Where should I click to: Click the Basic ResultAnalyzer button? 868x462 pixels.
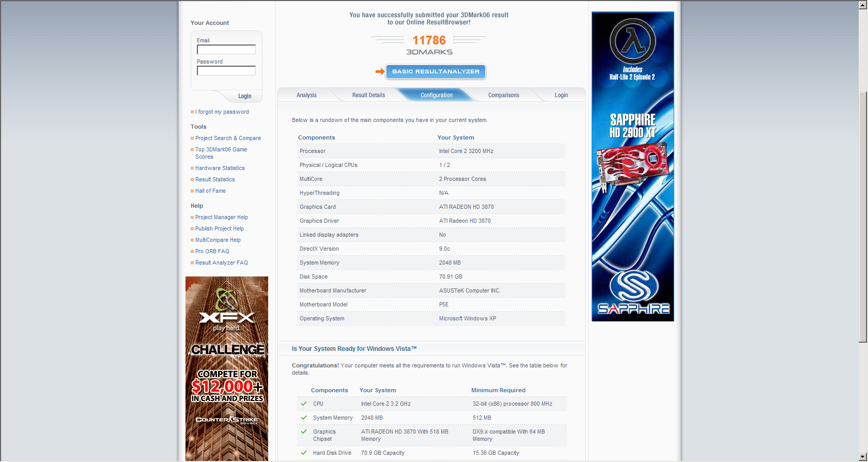436,71
